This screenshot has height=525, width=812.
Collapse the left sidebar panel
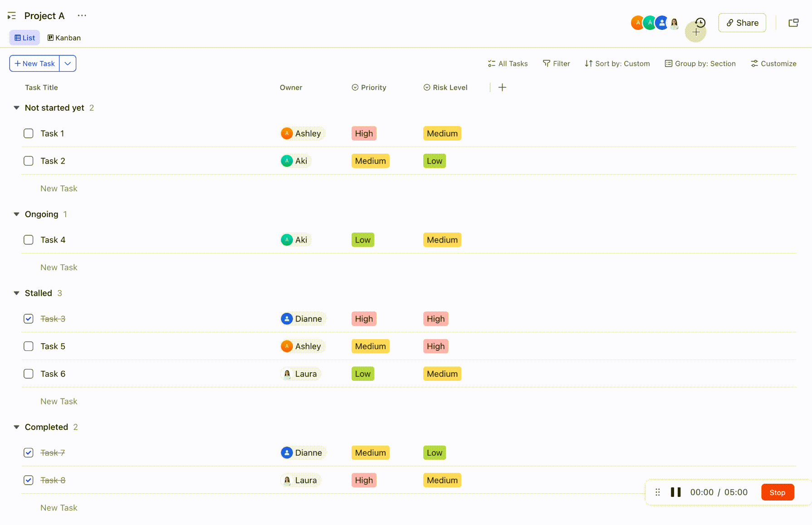pyautogui.click(x=11, y=15)
